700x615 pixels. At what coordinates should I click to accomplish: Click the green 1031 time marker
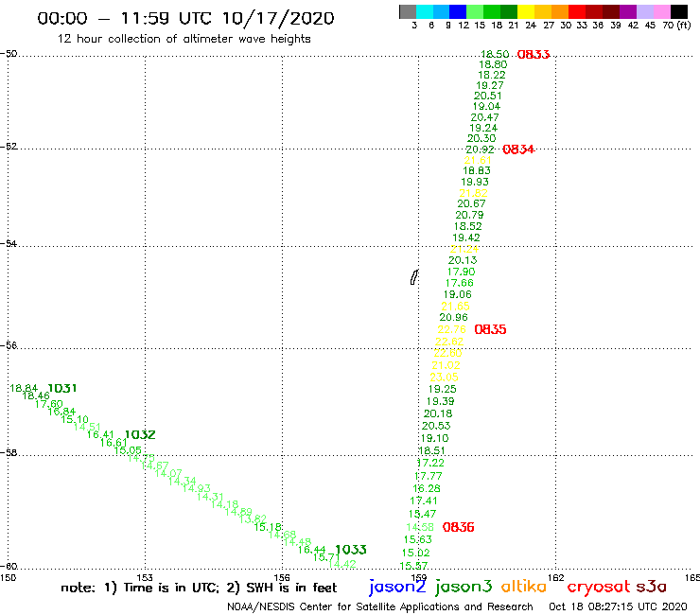pos(62,388)
